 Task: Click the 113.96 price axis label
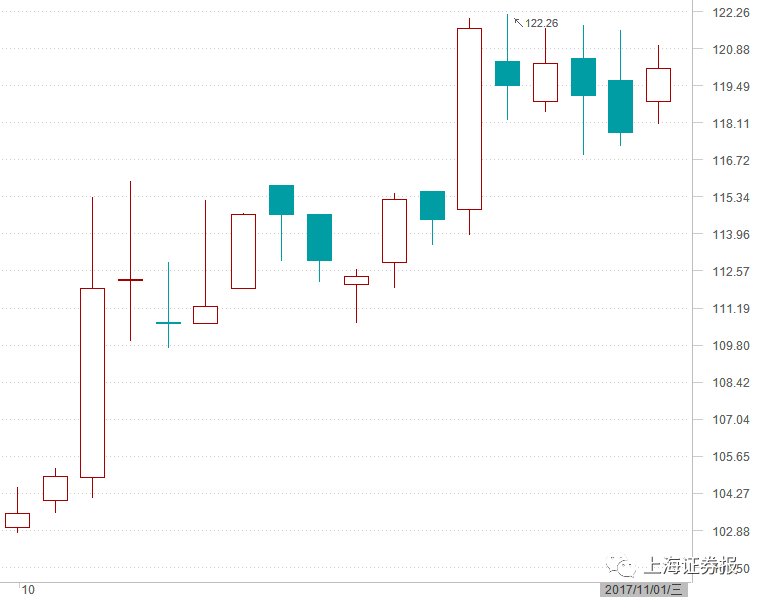730,235
